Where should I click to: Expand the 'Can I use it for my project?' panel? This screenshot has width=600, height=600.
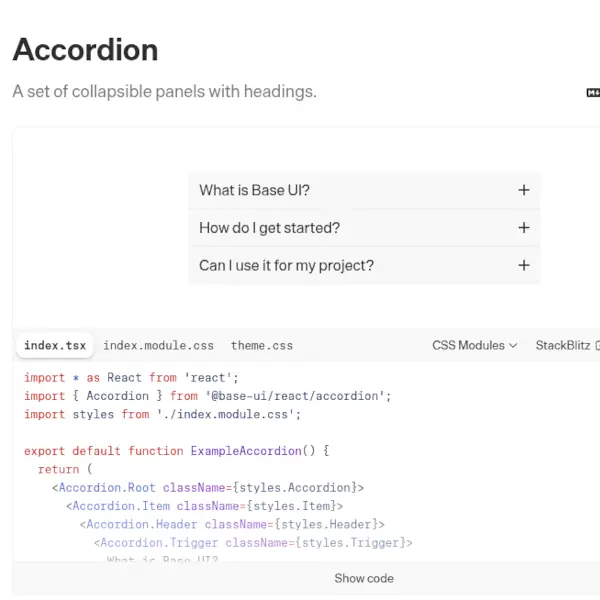pos(286,265)
